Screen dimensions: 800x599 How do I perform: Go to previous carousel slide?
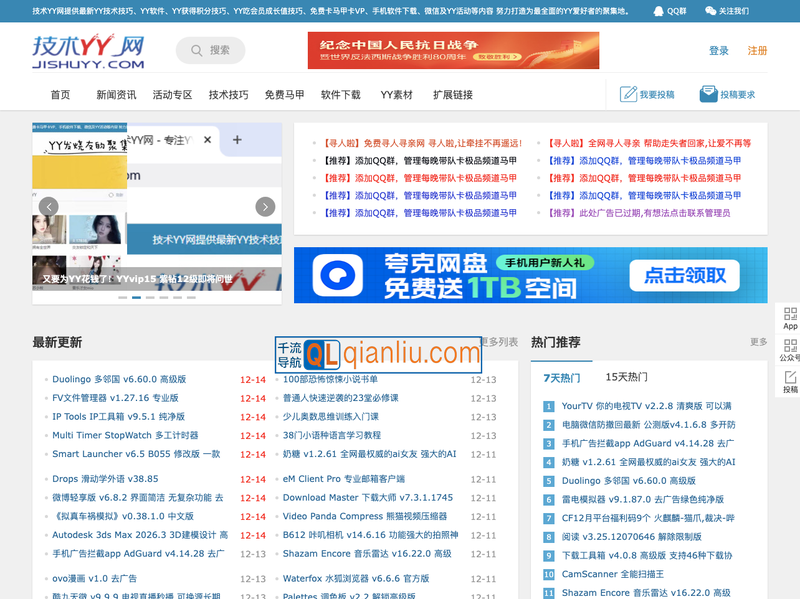[x=48, y=207]
